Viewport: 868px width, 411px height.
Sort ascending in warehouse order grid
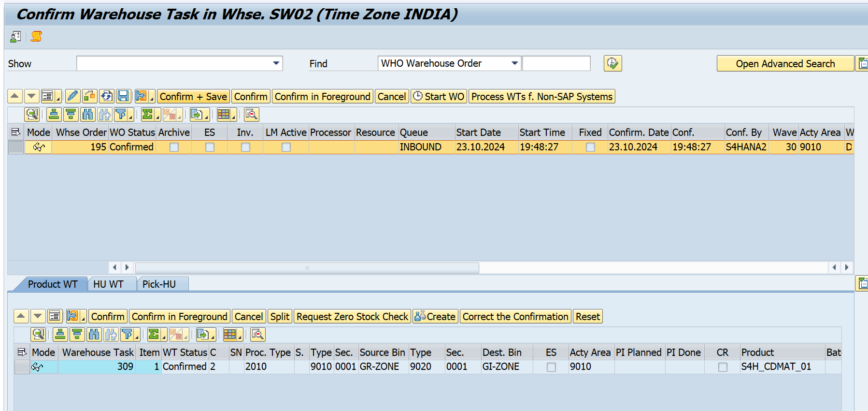pos(54,115)
